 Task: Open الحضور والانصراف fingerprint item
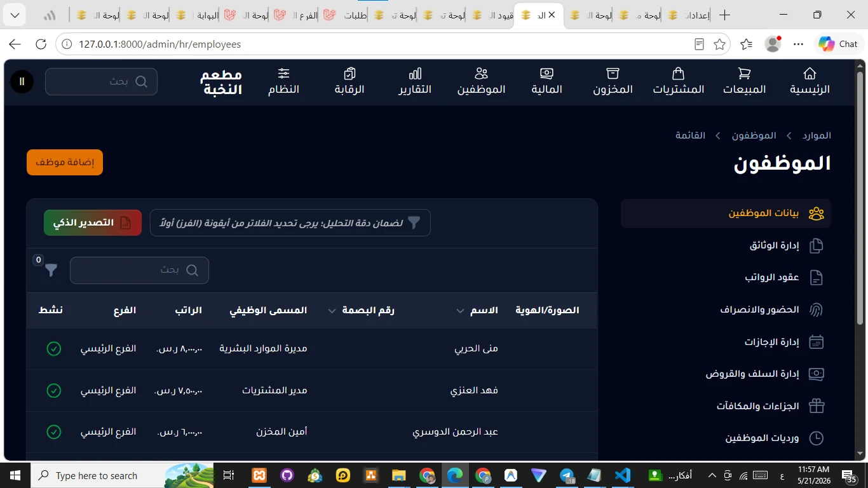coord(726,309)
